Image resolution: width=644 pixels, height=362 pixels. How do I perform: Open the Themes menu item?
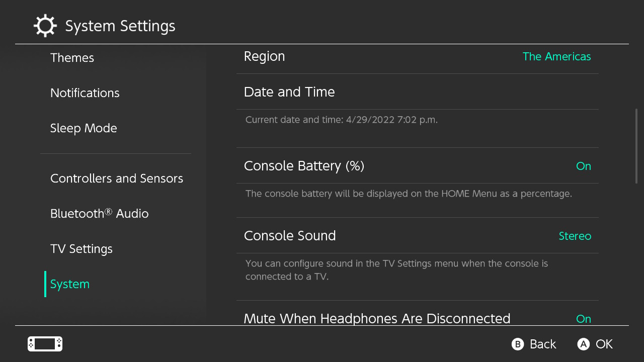pyautogui.click(x=72, y=58)
